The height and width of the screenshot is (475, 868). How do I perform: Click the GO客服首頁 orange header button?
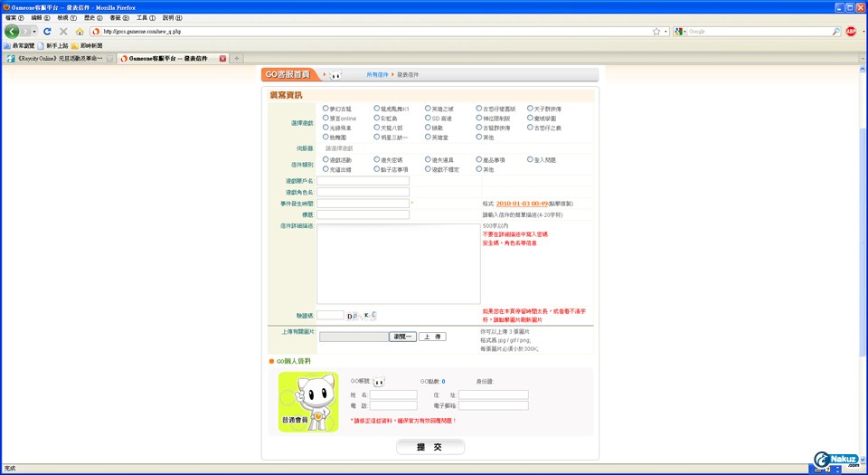click(x=289, y=74)
